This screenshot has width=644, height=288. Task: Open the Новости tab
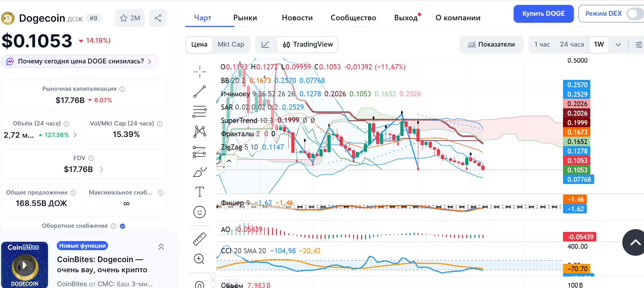[x=297, y=18]
